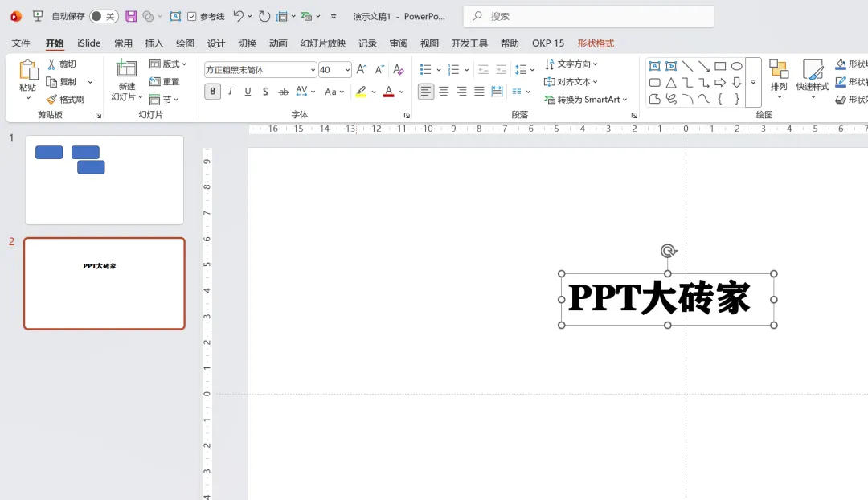Image resolution: width=868 pixels, height=500 pixels.
Task: Expand the shapes gallery more arrow
Action: pos(753,82)
